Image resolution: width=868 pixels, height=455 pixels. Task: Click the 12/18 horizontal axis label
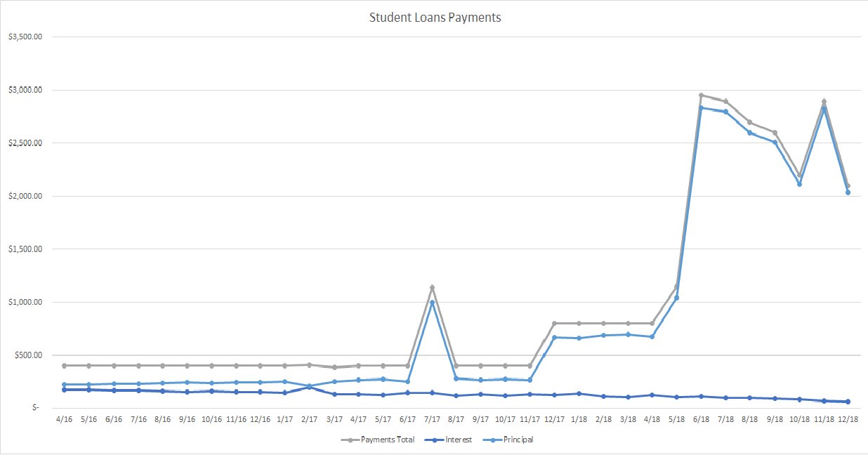tap(848, 419)
